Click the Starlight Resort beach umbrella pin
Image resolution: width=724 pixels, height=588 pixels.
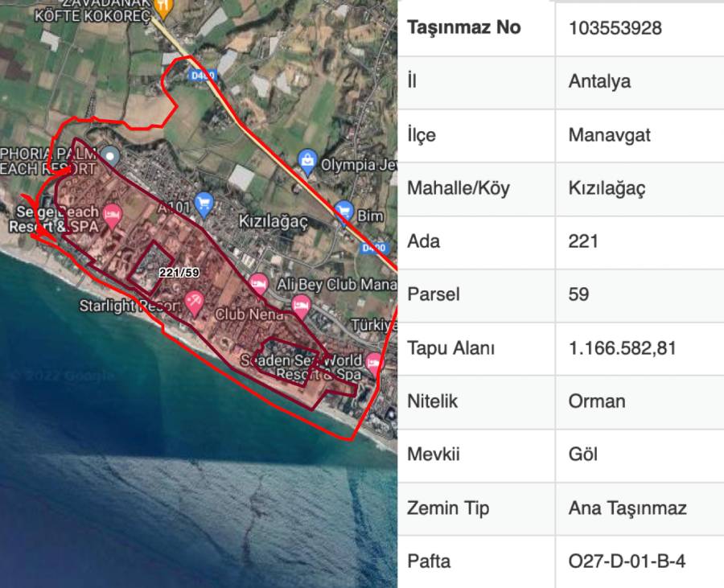pyautogui.click(x=194, y=303)
